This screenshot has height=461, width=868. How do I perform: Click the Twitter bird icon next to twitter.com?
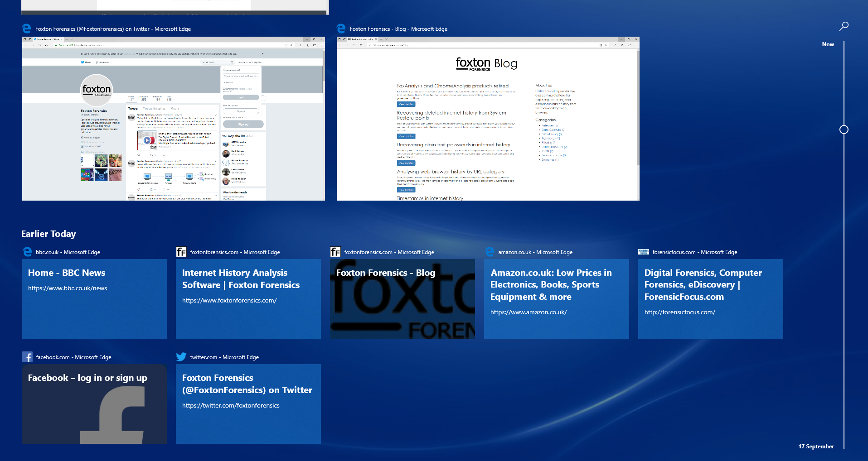click(181, 357)
